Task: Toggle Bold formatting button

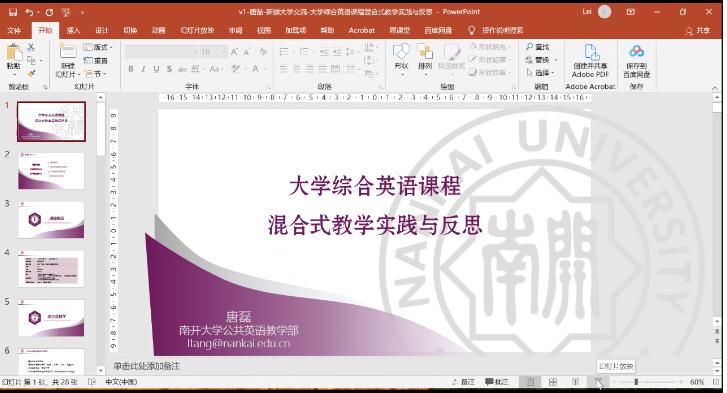Action: [131, 69]
